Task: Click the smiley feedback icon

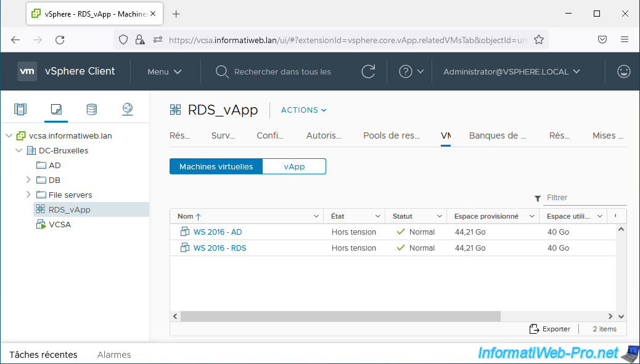Action: click(624, 71)
